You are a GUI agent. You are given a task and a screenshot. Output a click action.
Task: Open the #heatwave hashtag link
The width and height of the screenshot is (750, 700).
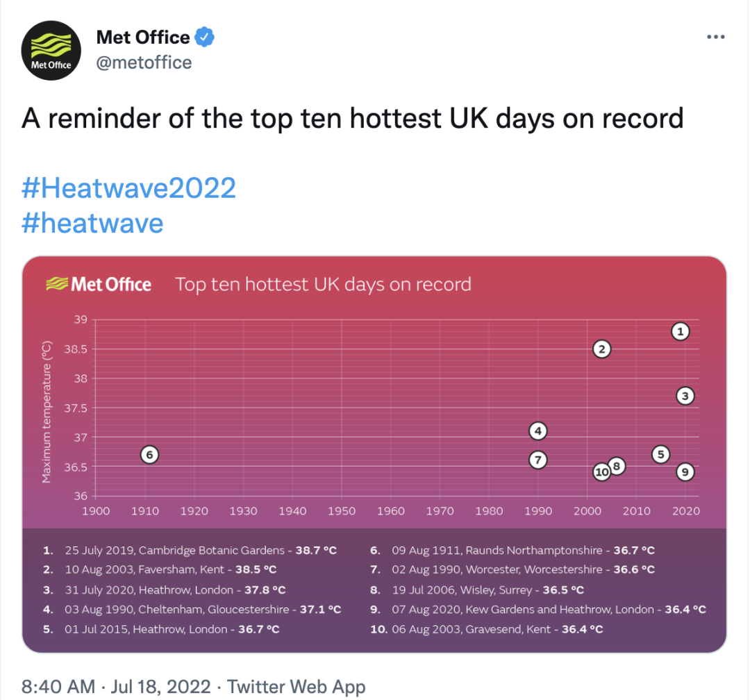click(x=93, y=223)
